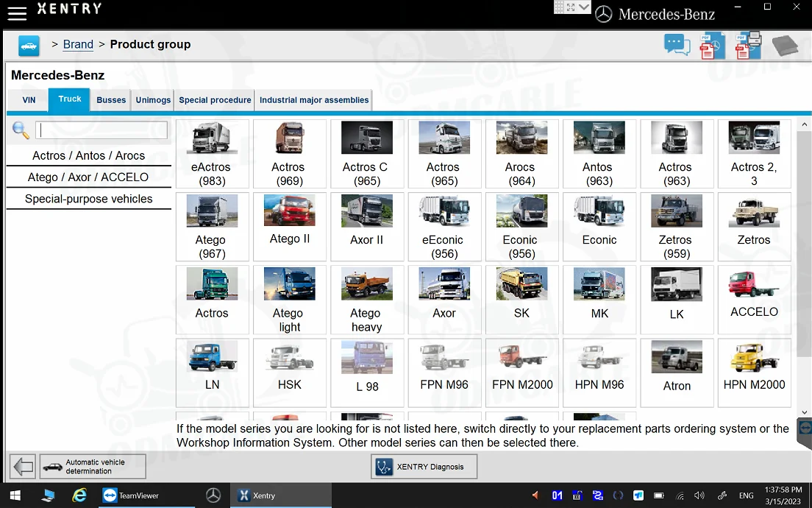The image size is (812, 508).
Task: Click Automatic vehicle determination button
Action: pyautogui.click(x=93, y=467)
